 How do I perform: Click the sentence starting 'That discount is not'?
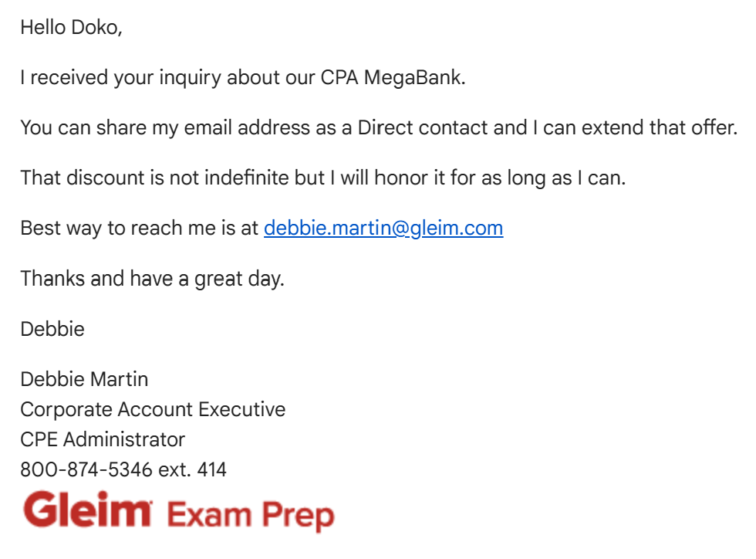[x=323, y=178]
